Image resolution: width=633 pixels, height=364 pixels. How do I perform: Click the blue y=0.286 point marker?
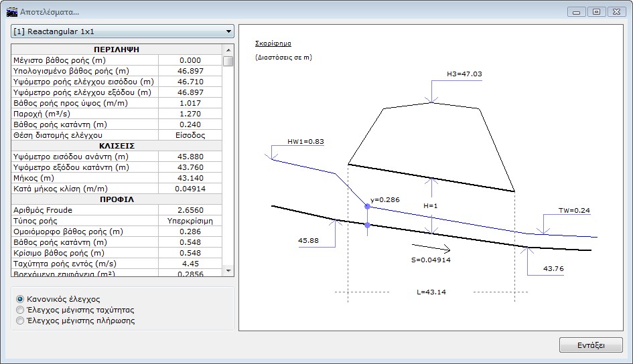(x=367, y=207)
